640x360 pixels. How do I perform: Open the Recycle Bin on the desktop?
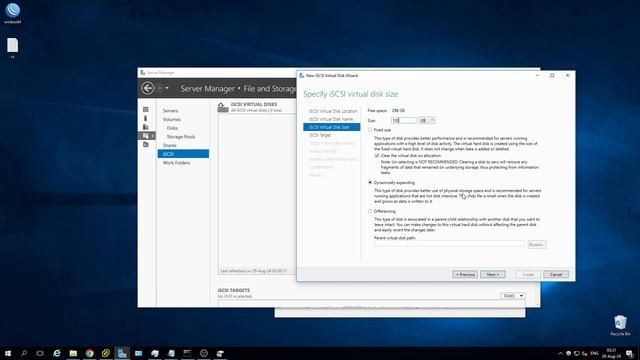pos(620,325)
